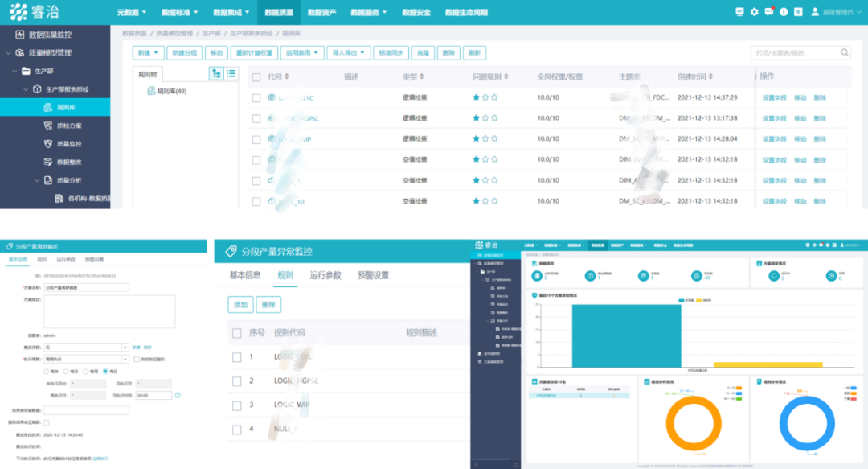Click the 规则库(49) node icon in rule tree
This screenshot has height=469, width=868.
coord(150,92)
